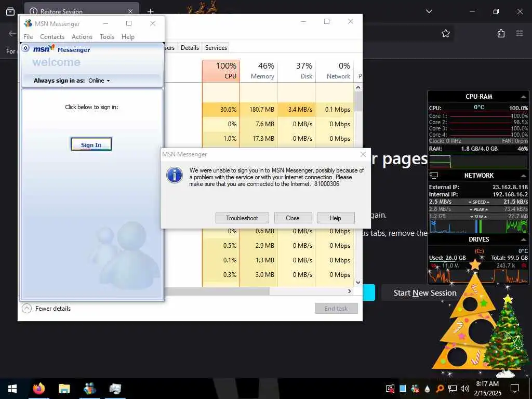Click the MSN Messenger system tray icon
The height and width of the screenshot is (399, 532).
click(x=415, y=389)
